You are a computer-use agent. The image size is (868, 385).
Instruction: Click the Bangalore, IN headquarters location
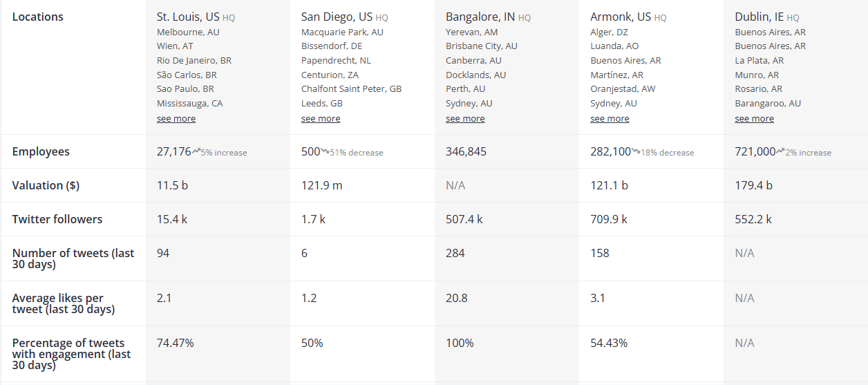coord(480,17)
